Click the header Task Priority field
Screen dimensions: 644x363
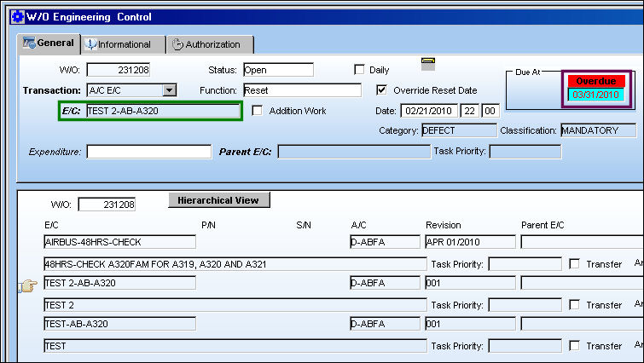[x=525, y=152]
